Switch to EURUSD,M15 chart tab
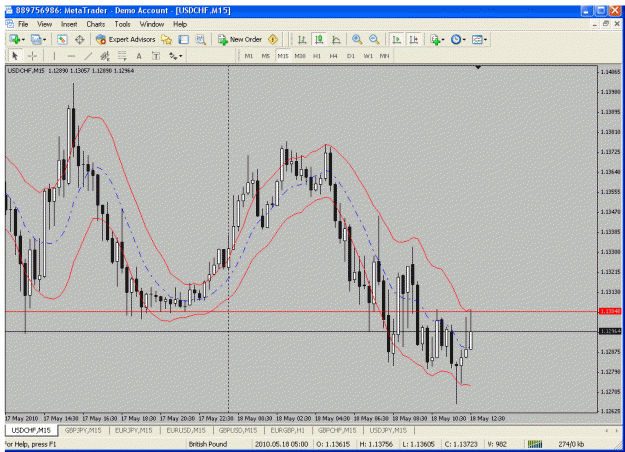 click(186, 430)
